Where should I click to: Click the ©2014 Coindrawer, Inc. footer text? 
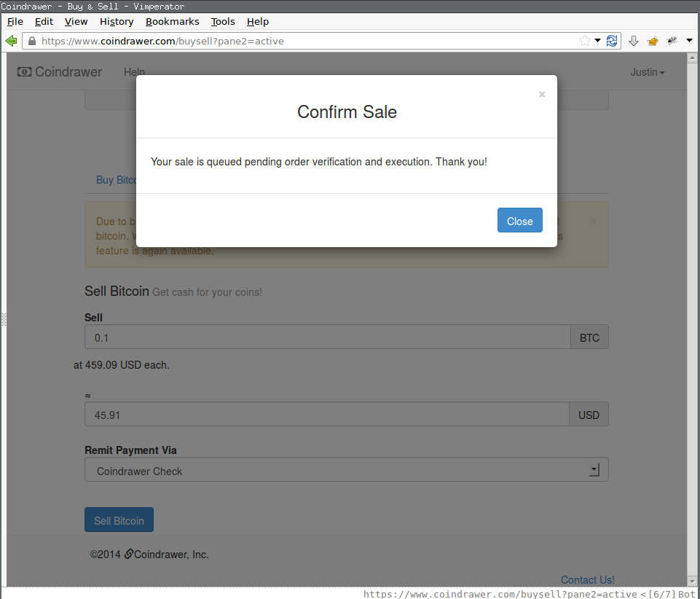(149, 555)
